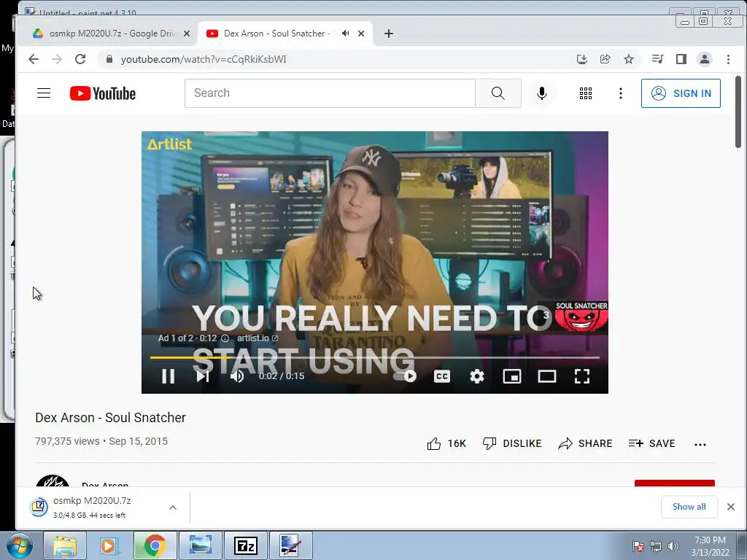Like the video with thumbs up
Image resolution: width=747 pixels, height=560 pixels.
tap(446, 444)
